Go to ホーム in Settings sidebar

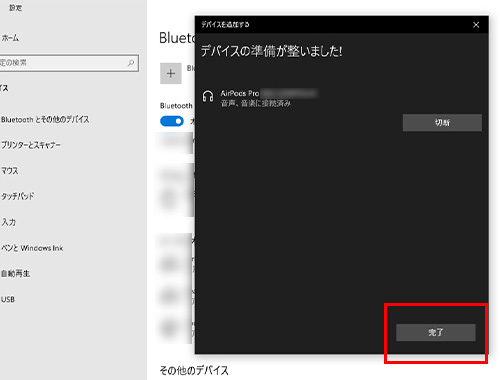(10, 38)
